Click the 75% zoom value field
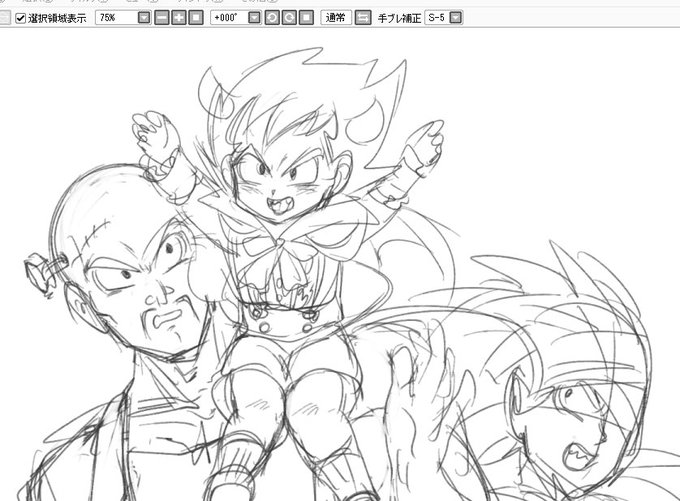The image size is (680, 501). [117, 18]
